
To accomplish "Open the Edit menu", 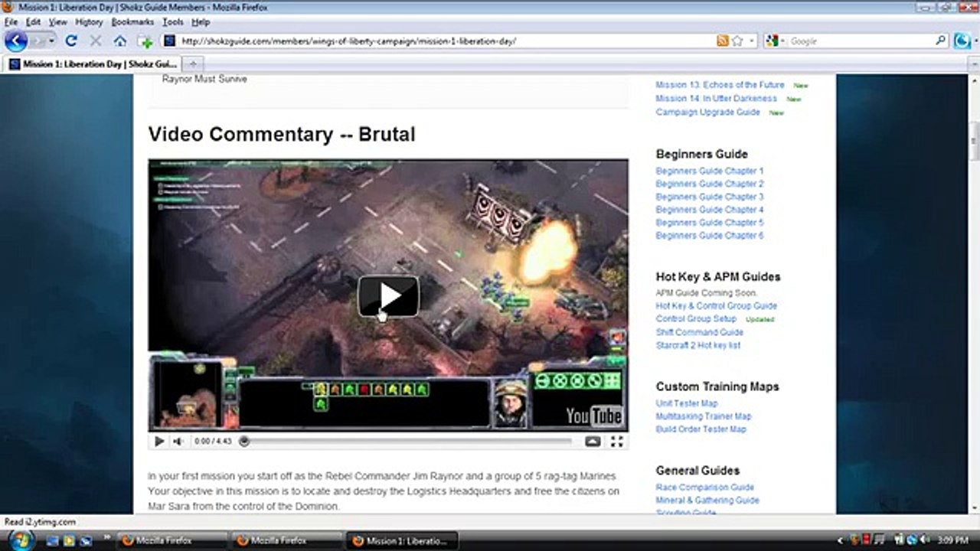I will [33, 22].
